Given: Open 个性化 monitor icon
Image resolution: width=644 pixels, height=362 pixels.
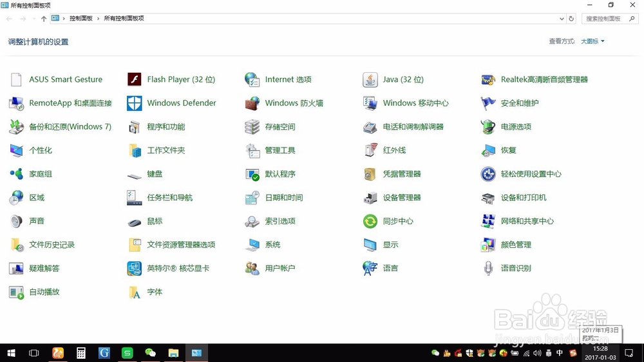Looking at the screenshot, I should 17,150.
